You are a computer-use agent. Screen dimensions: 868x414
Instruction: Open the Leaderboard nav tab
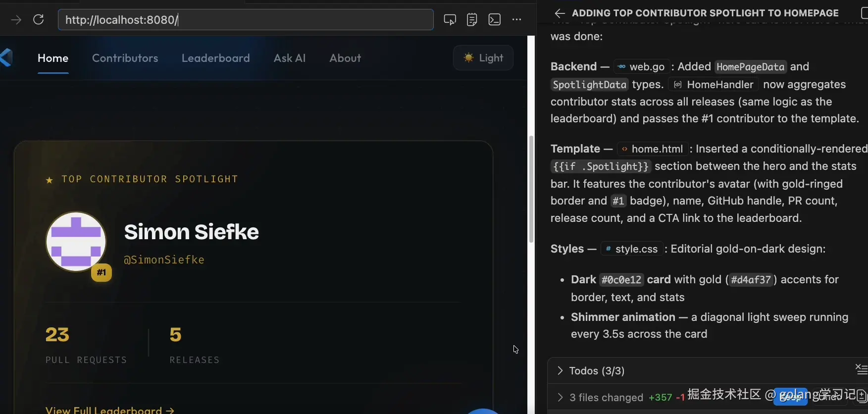216,58
